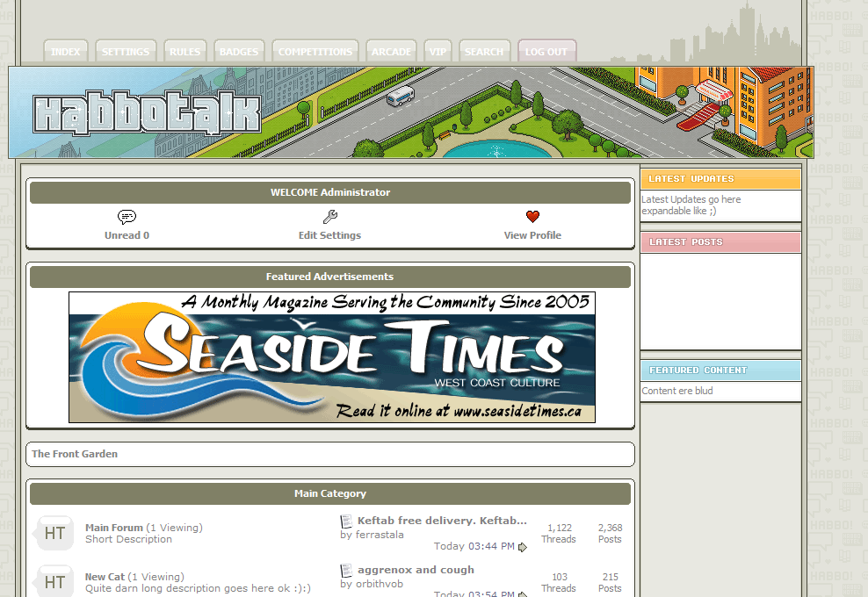Click the Featured Advertisements header
Image resolution: width=868 pixels, height=597 pixels.
coord(330,277)
